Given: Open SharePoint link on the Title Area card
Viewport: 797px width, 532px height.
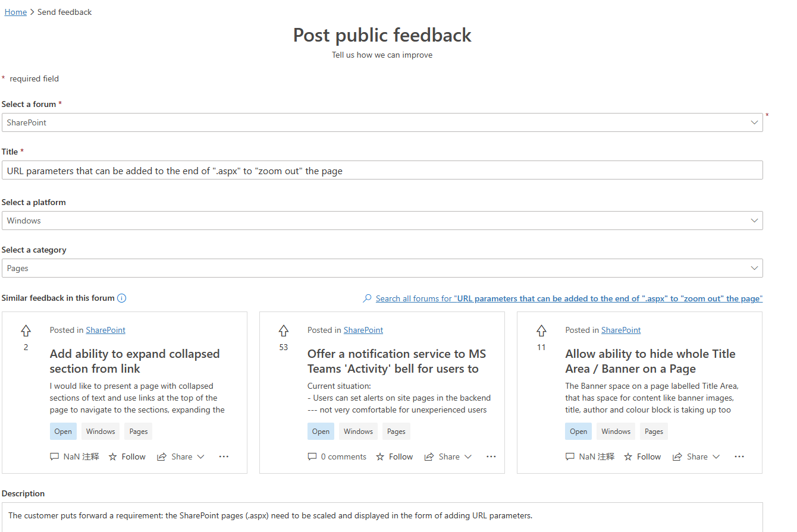Looking at the screenshot, I should pos(621,330).
